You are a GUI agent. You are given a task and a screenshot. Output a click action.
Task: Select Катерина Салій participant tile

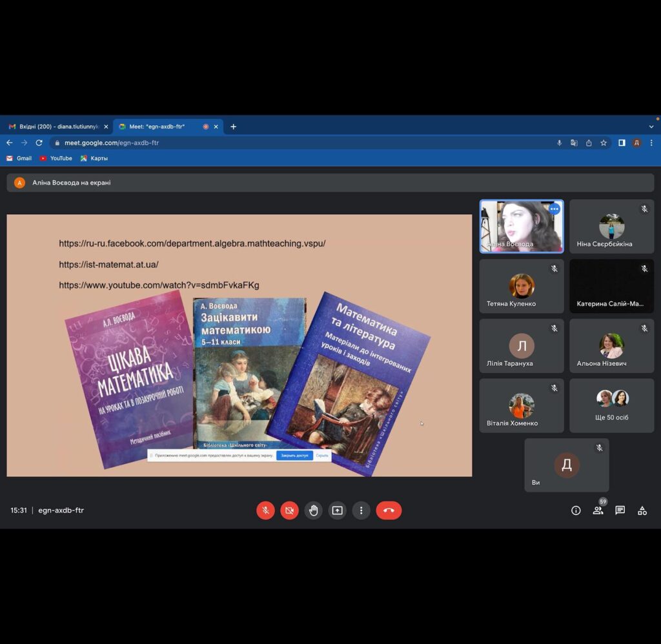[612, 286]
